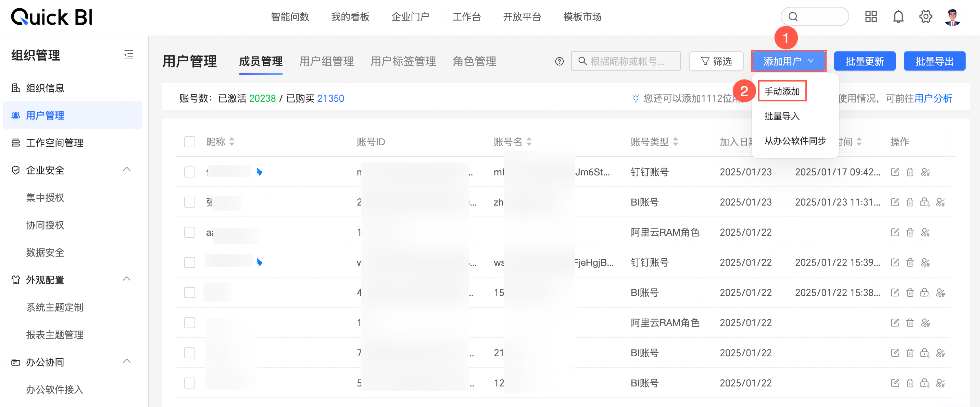
Task: Open the apps grid icon in header
Action: click(x=870, y=17)
